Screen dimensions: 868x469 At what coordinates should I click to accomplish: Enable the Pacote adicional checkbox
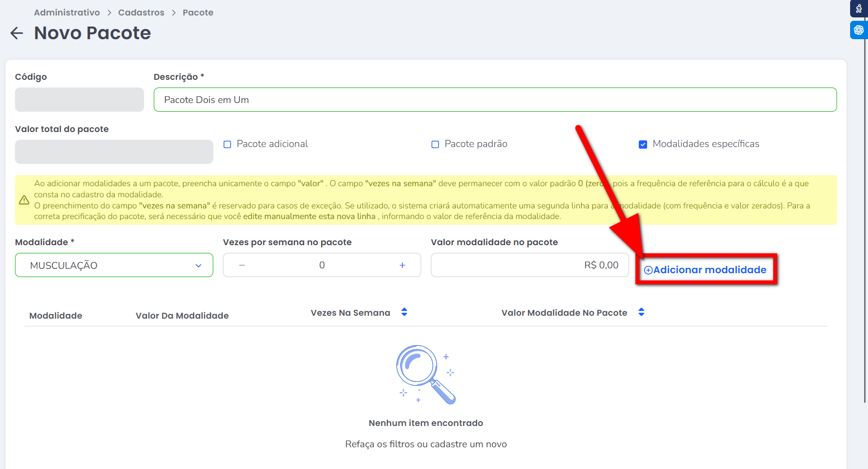pyautogui.click(x=227, y=145)
